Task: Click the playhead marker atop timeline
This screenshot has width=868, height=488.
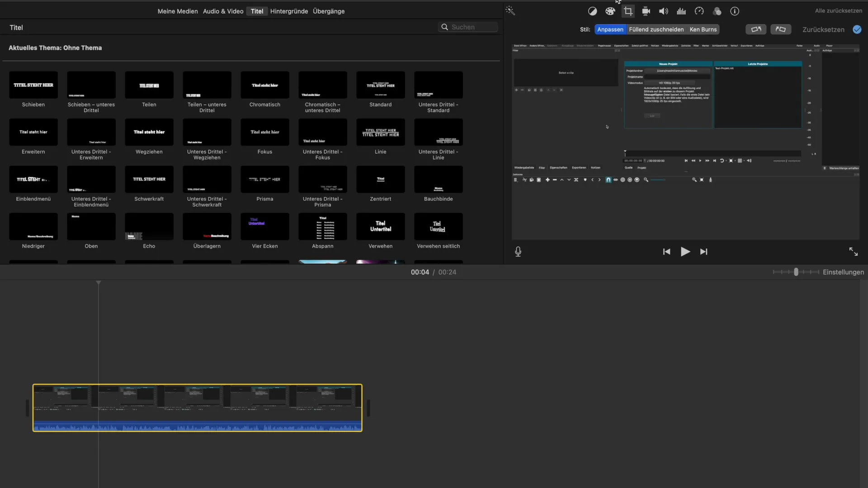Action: coord(99,283)
